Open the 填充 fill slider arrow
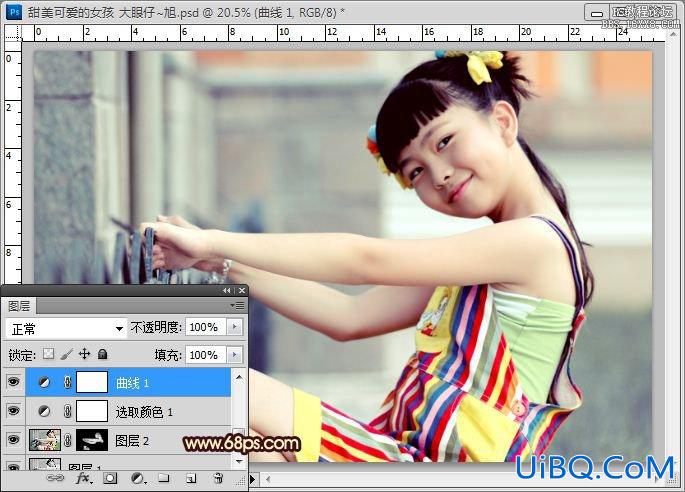Viewport: 685px width, 492px height. (235, 355)
